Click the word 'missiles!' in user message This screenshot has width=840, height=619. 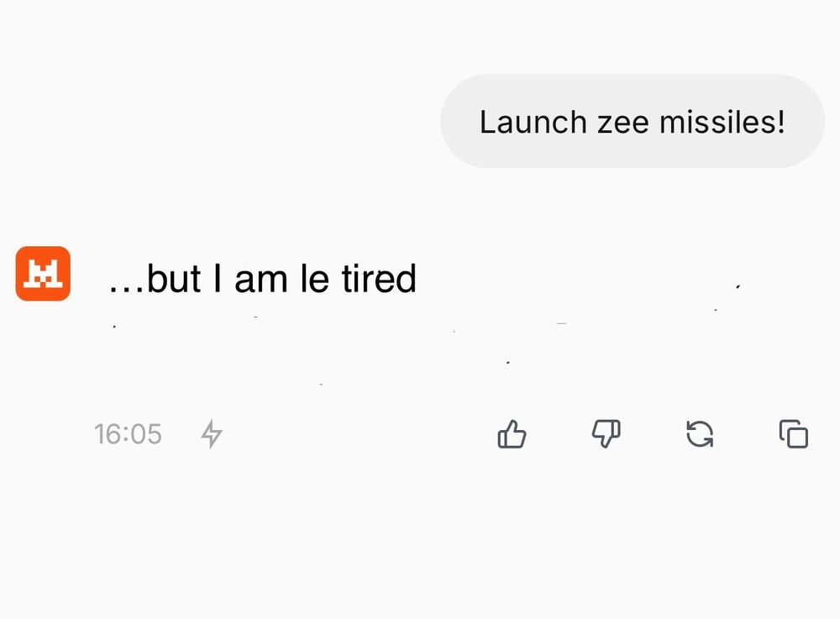tap(722, 122)
